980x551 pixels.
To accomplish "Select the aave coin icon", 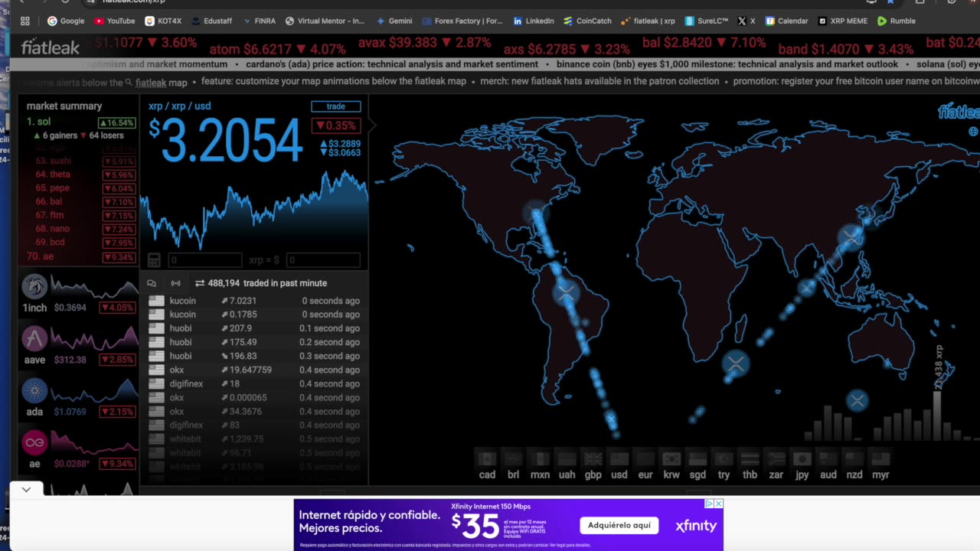I will coord(34,338).
